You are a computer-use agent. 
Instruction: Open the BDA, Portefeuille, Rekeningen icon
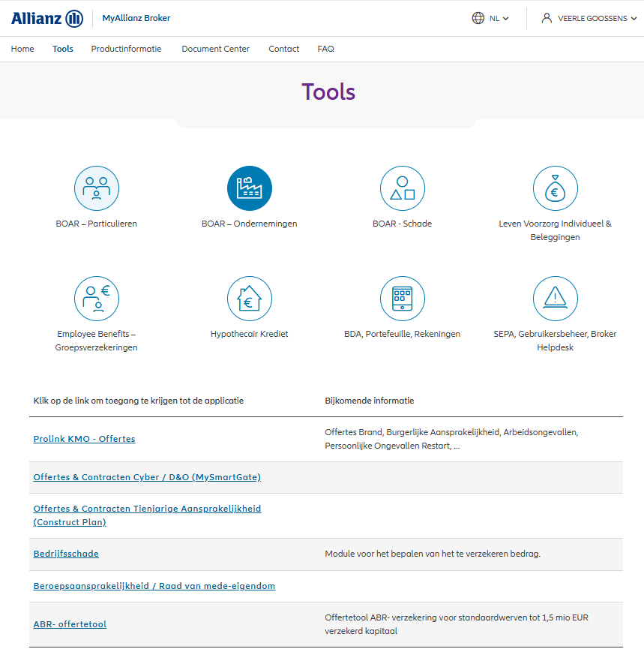402,299
